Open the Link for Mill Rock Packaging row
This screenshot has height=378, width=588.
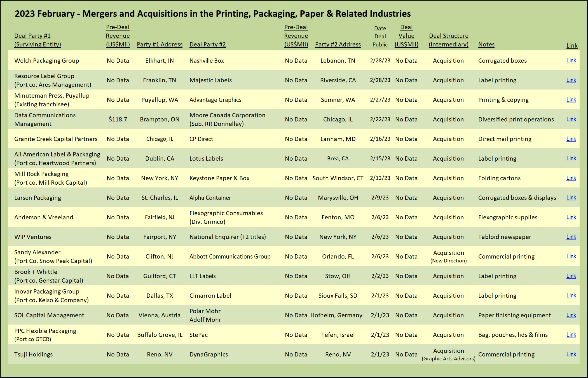(x=571, y=178)
